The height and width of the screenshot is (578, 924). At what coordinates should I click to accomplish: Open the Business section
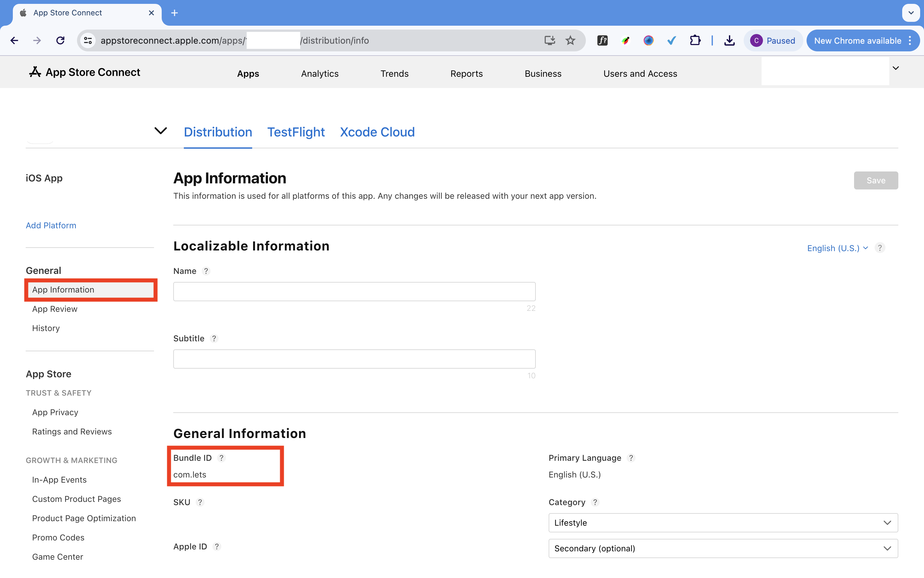[x=543, y=74]
